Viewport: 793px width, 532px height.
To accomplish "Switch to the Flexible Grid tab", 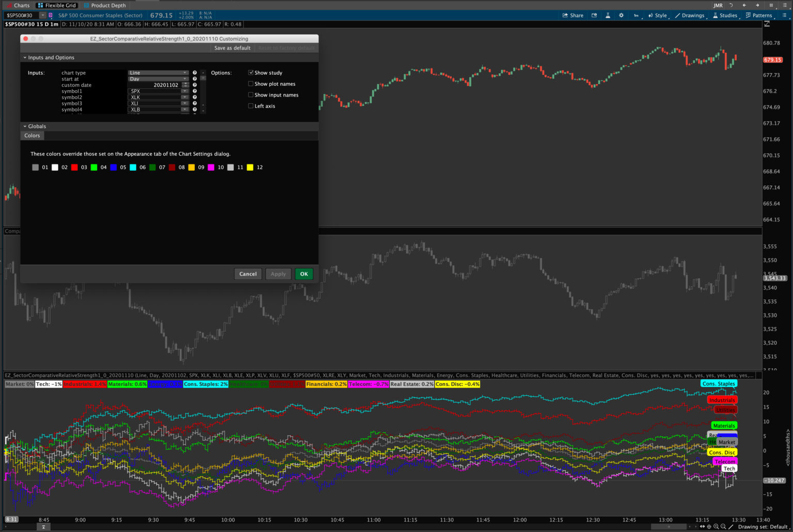I will pyautogui.click(x=57, y=5).
